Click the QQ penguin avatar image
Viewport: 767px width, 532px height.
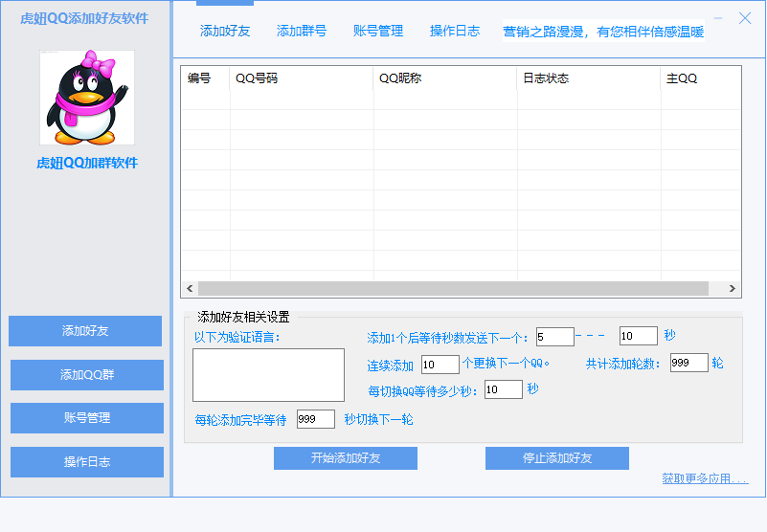point(87,98)
